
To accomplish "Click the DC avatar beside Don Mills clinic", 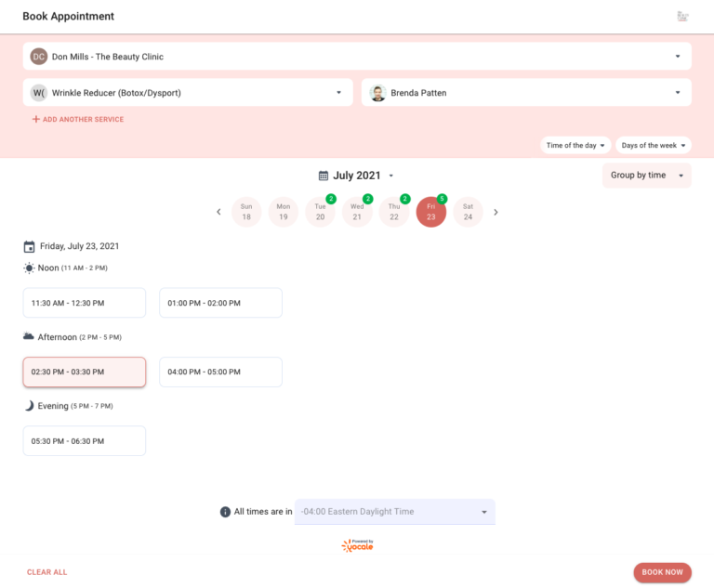I will 39,57.
